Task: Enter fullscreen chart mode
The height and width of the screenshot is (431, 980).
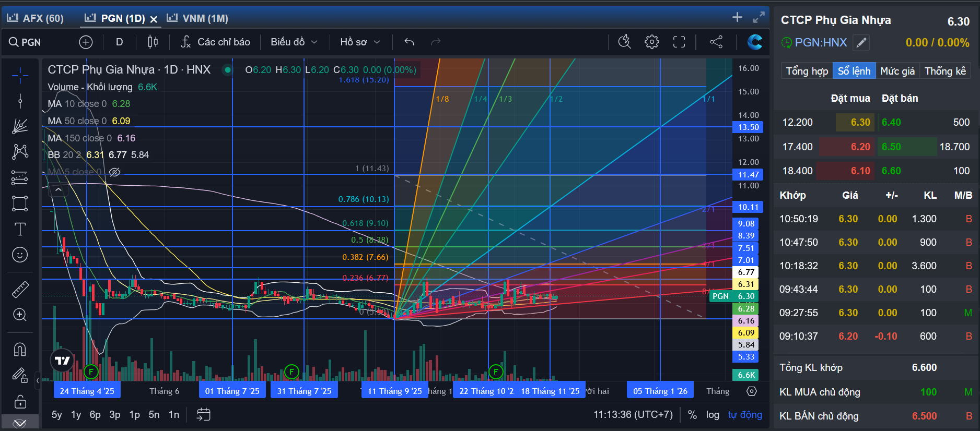Action: tap(679, 42)
